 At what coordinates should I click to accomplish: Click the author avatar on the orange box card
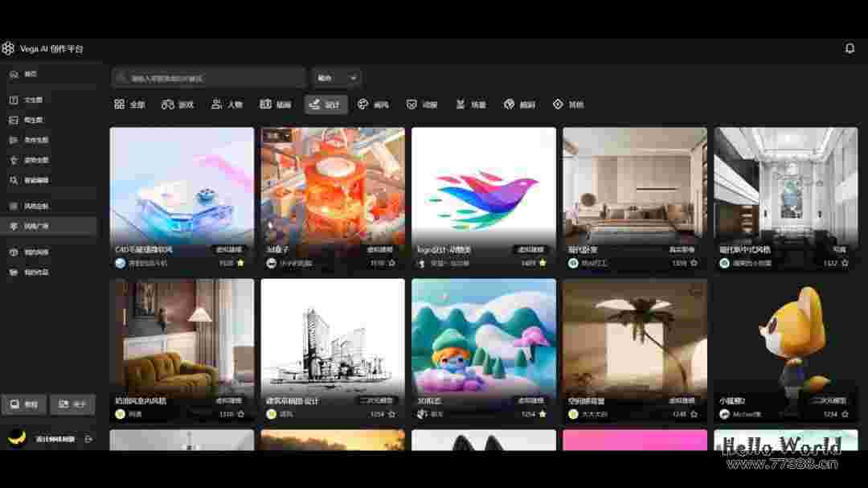(272, 263)
